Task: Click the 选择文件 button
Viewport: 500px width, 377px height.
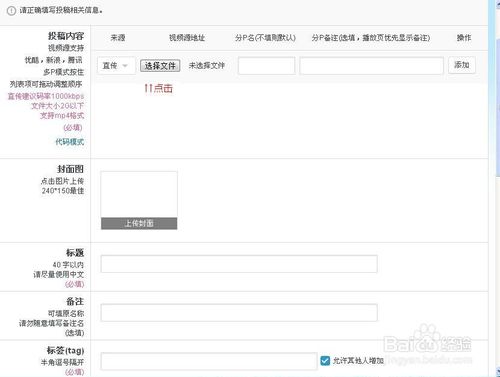Action: click(160, 66)
